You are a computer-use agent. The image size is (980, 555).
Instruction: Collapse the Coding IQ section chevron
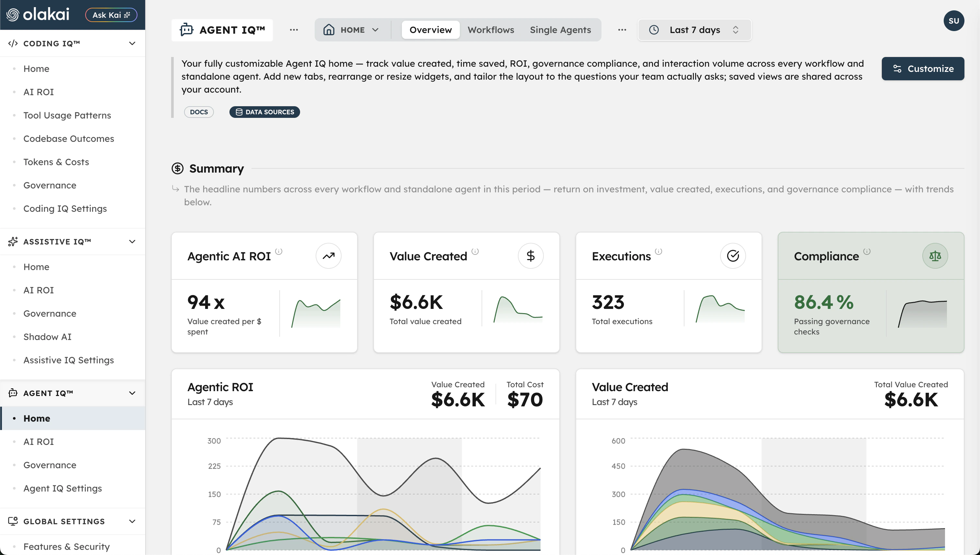point(132,43)
